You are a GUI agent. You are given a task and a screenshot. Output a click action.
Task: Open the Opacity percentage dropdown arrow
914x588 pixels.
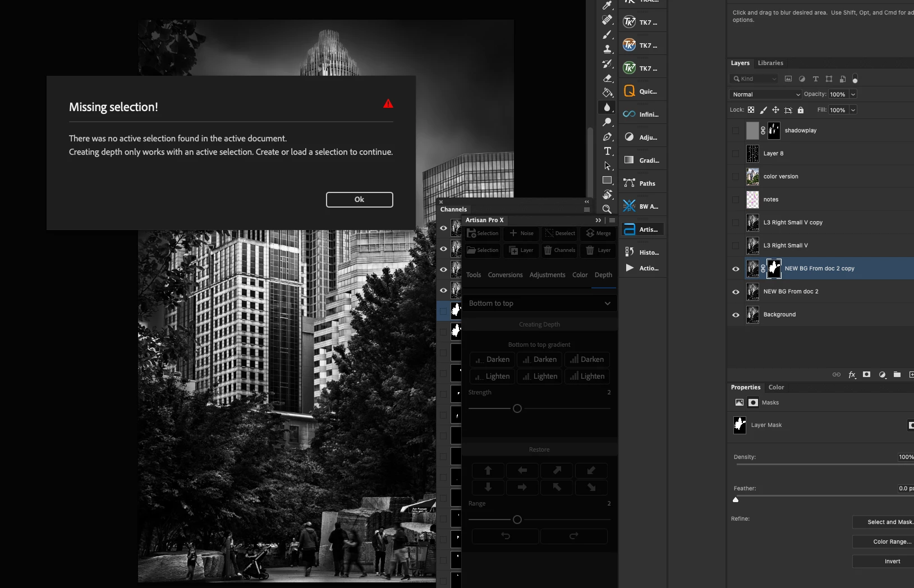[x=853, y=94]
